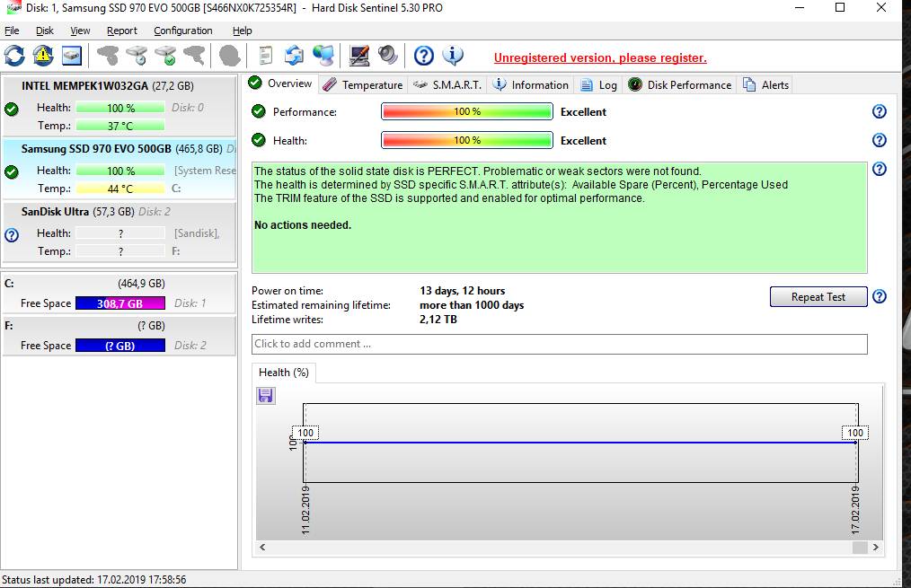Click the send report envelope icon

pyautogui.click(x=294, y=56)
